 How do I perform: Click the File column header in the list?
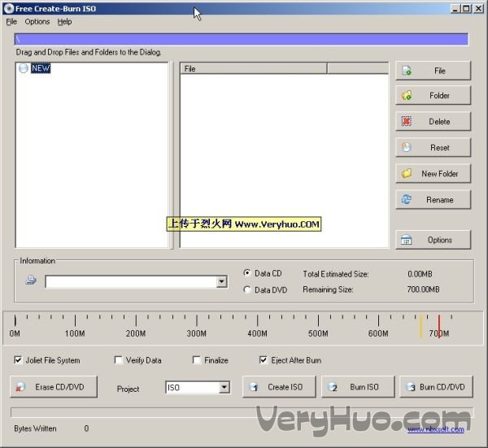click(x=253, y=68)
